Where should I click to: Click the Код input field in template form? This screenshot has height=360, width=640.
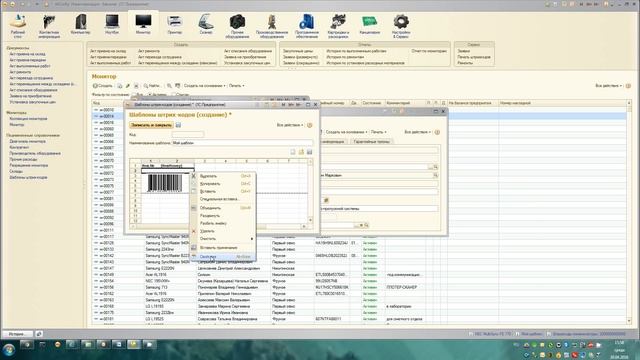(x=188, y=134)
